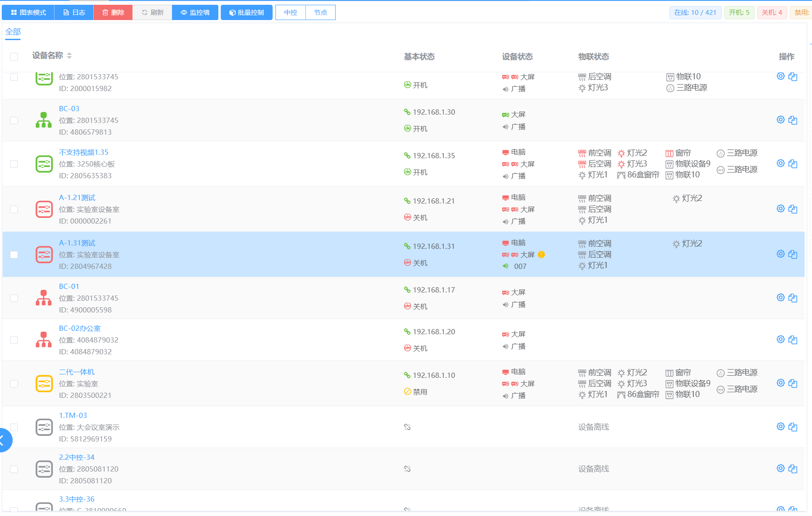The image size is (812, 516).
Task: Open settings gear for 1.TM-03 row
Action: 780,426
